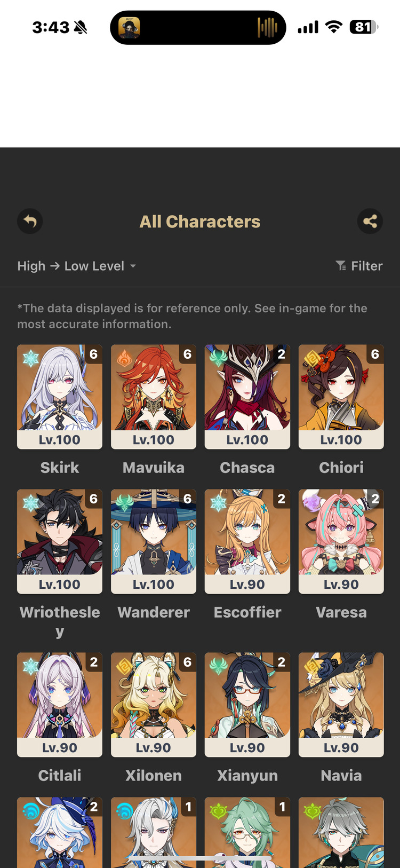Viewport: 400px width, 868px height.
Task: Select the Navia character card
Action: (x=341, y=705)
